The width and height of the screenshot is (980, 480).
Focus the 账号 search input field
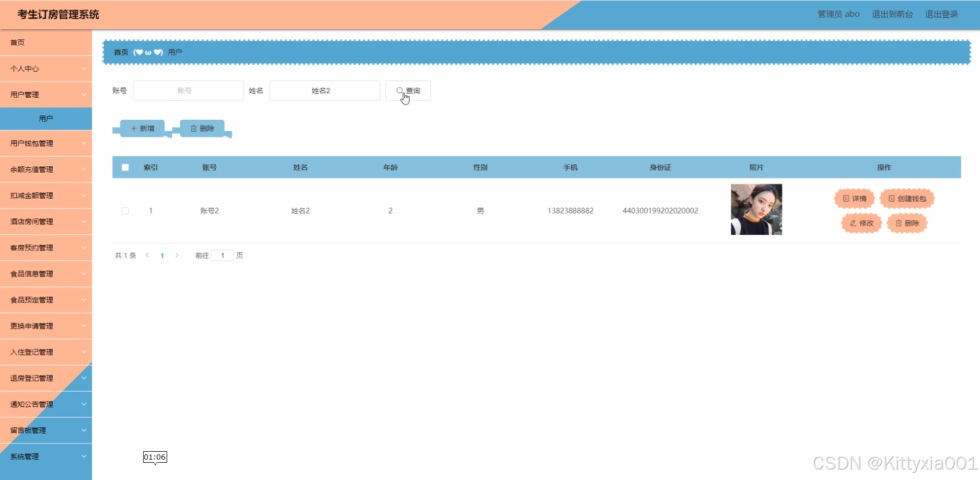(x=188, y=90)
